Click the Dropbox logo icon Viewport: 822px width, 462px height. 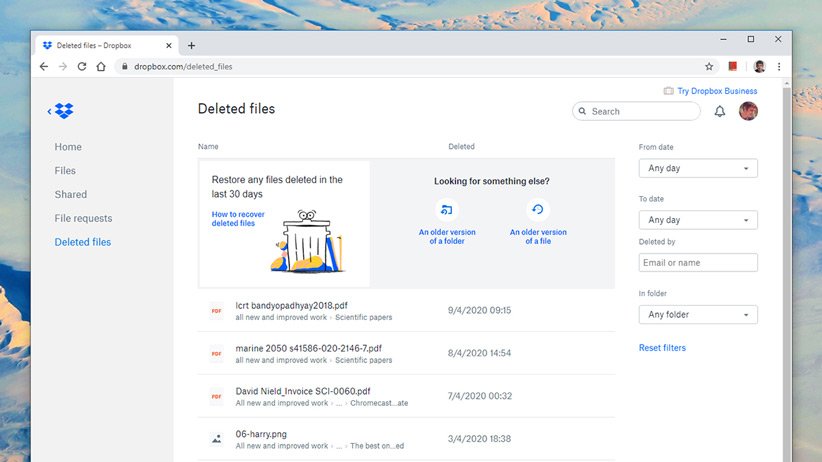click(64, 111)
